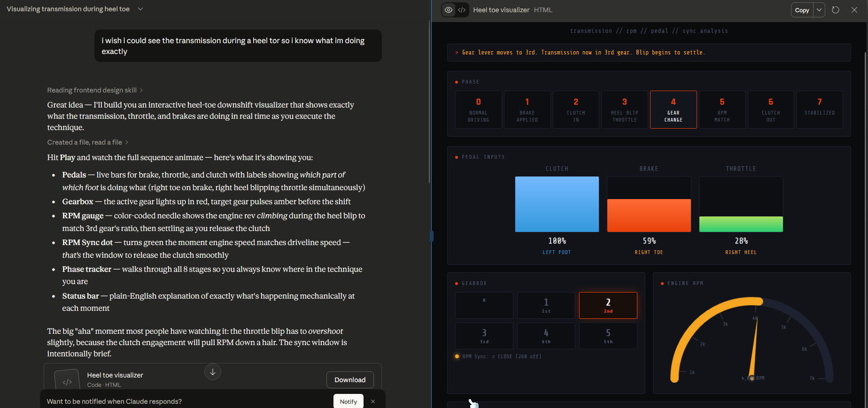This screenshot has width=868, height=408.
Task: Click the LEFT FOOT label
Action: pyautogui.click(x=557, y=253)
